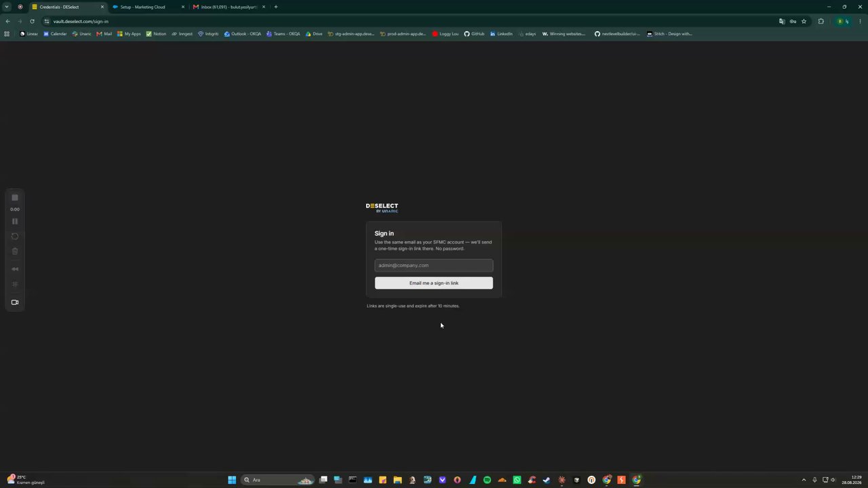Screen dimensions: 868x488
Task: Open the Loggy Lou bookmark
Action: (x=446, y=34)
